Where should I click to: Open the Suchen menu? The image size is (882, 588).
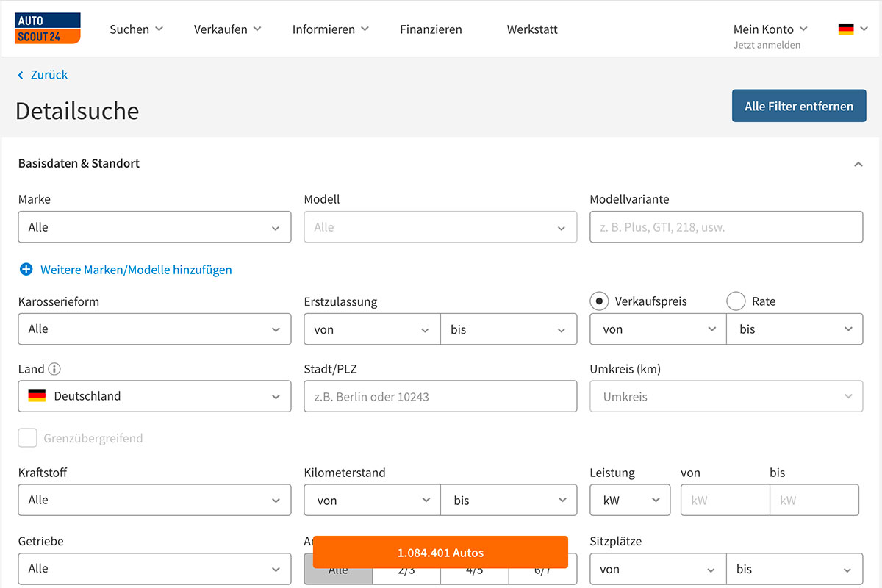pyautogui.click(x=136, y=29)
